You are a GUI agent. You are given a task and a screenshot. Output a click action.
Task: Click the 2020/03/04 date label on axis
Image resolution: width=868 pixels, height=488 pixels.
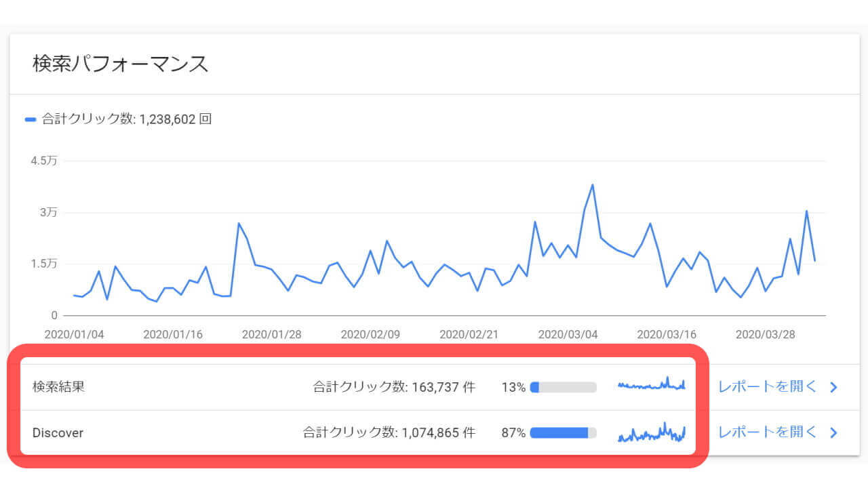[568, 335]
